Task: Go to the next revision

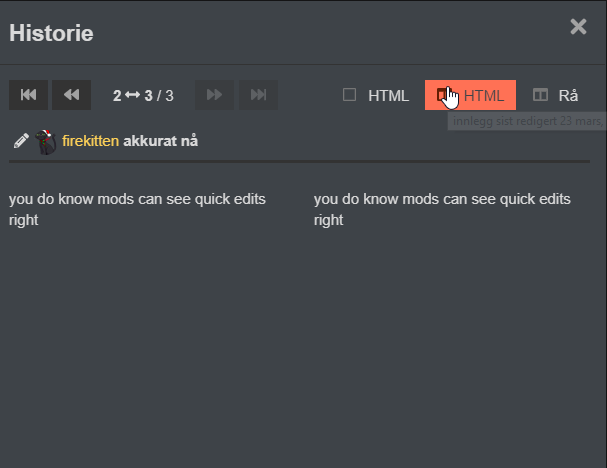Action: [x=214, y=95]
